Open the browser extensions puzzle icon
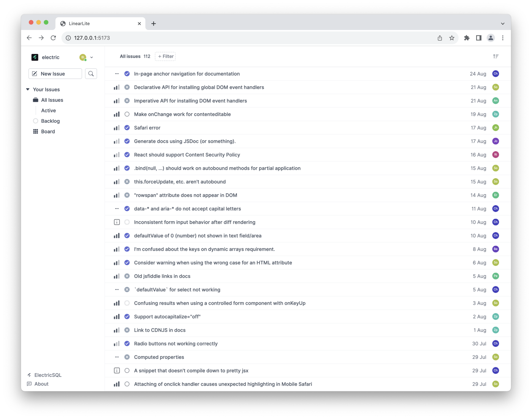 pyautogui.click(x=467, y=38)
